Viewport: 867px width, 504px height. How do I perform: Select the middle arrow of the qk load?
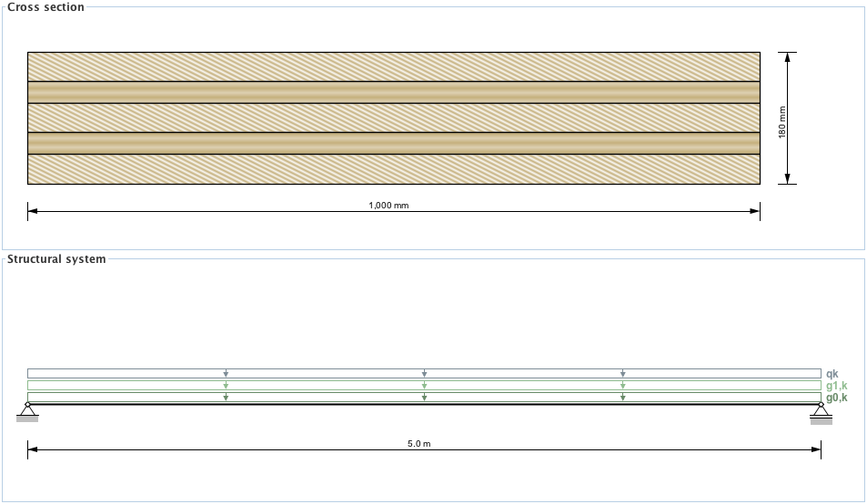click(x=424, y=374)
